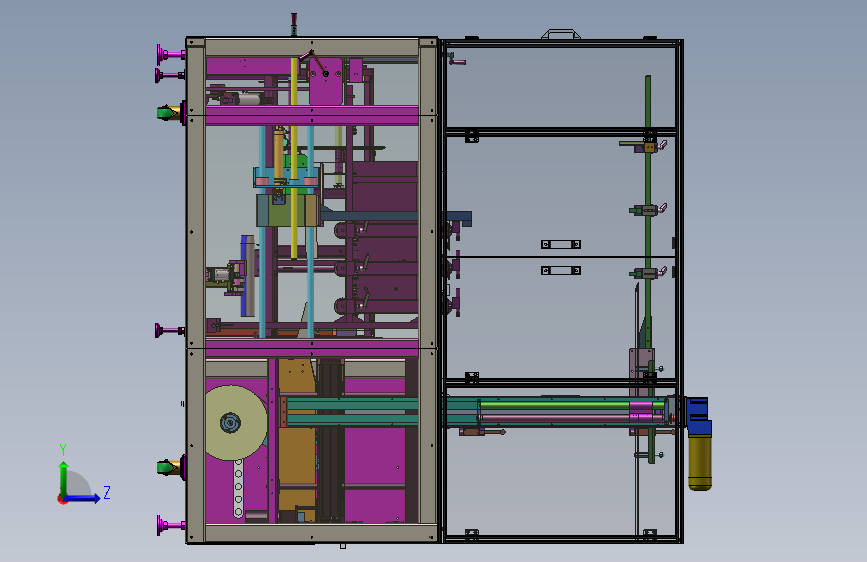867x562 pixels.
Task: Select the upper latch plate on cabinet door
Action: [561, 244]
